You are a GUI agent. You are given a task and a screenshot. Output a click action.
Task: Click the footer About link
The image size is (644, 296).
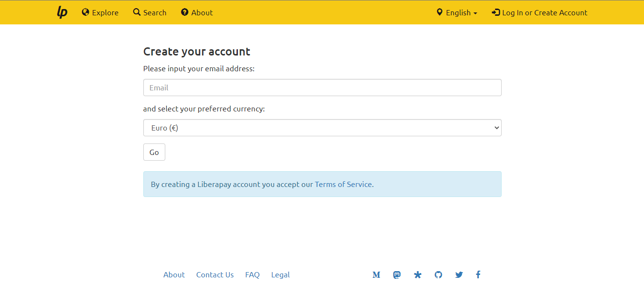pos(174,275)
